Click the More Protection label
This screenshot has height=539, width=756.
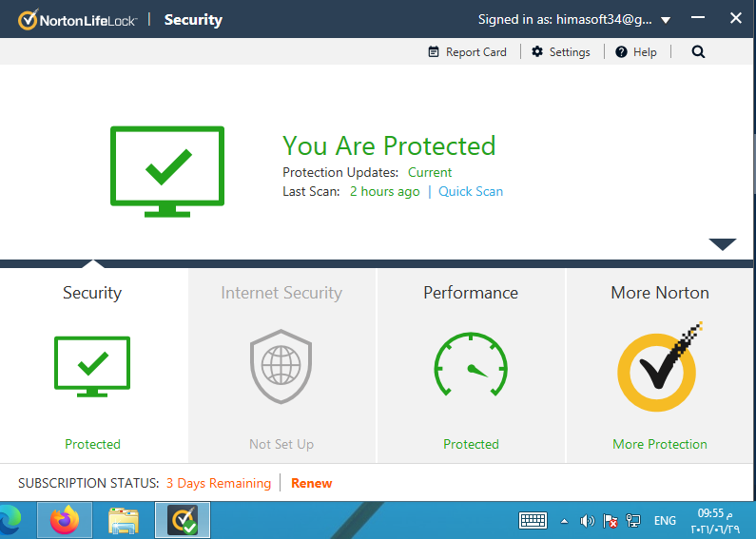660,444
